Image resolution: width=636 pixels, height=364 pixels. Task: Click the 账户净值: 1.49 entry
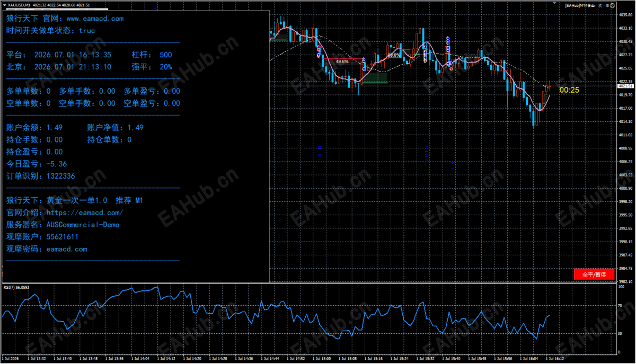coord(116,128)
